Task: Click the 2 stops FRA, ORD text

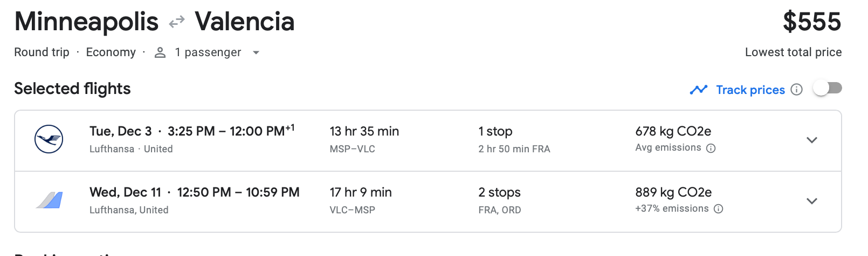Action: point(500,200)
